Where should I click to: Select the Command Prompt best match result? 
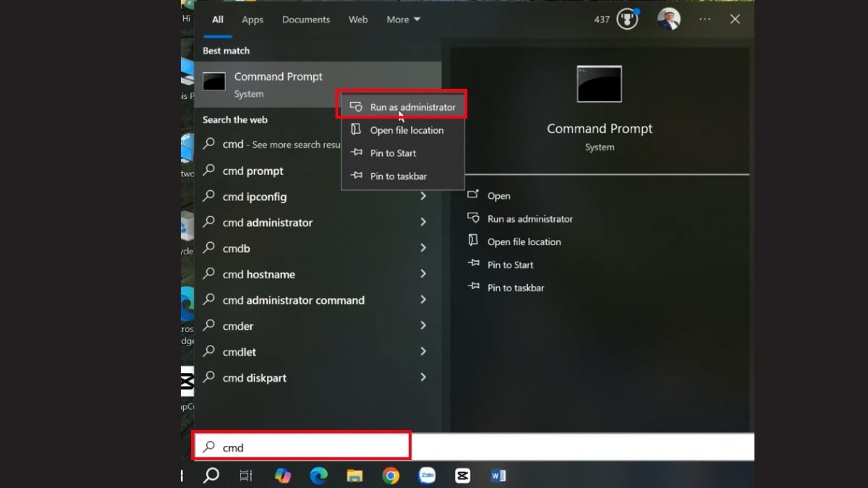318,85
